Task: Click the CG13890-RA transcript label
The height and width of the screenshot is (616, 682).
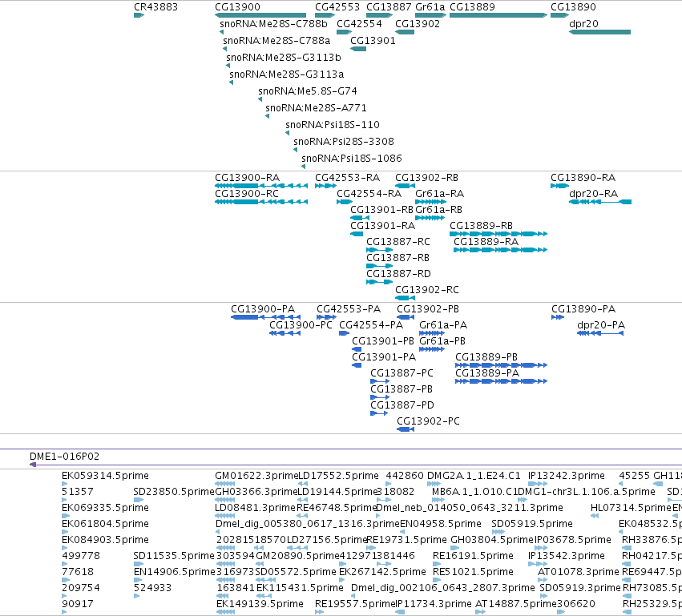Action: click(x=583, y=177)
